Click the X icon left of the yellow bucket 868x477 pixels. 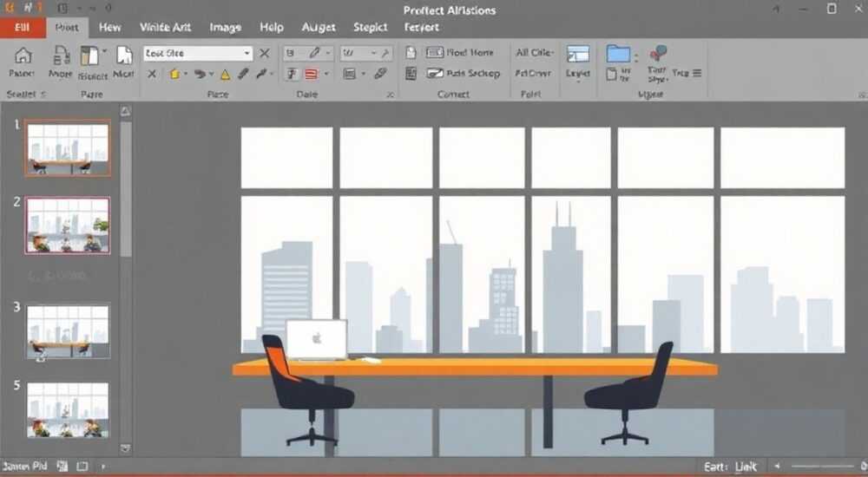(x=152, y=74)
